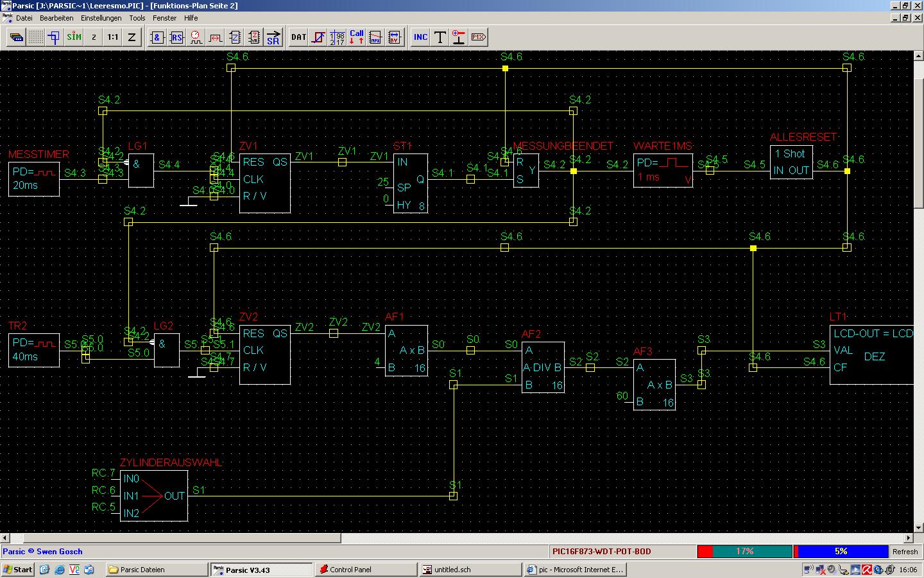Image resolution: width=924 pixels, height=578 pixels.
Task: Click the horizontal scrollbar right arrow
Action: click(x=908, y=538)
